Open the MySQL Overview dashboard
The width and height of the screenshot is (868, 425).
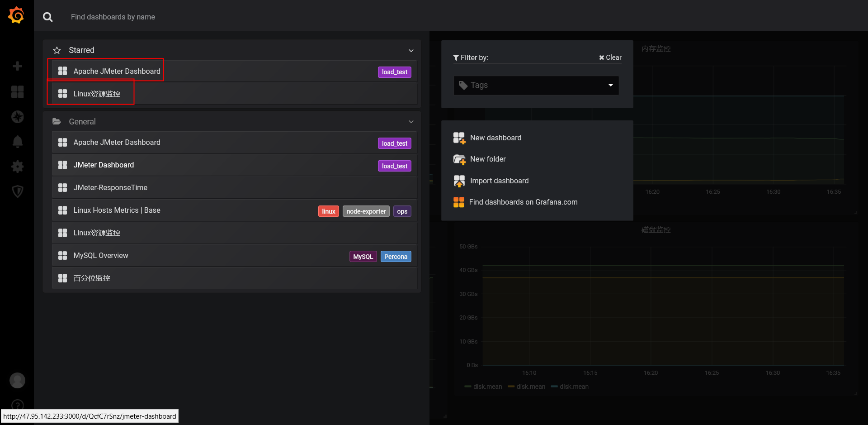[234, 255]
